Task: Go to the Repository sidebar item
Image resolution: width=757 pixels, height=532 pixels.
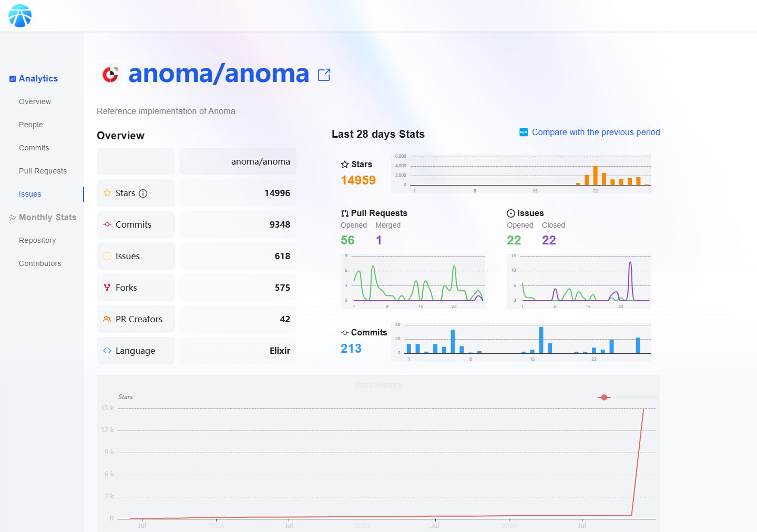Action: point(37,240)
